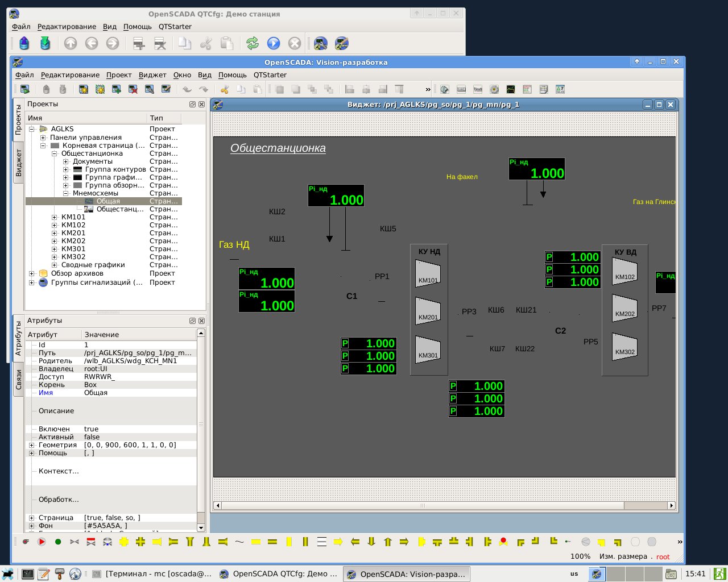Screen dimensions: 728x582
Task: Select the tilde curve icon in bottom toolbar
Action: tap(239, 542)
